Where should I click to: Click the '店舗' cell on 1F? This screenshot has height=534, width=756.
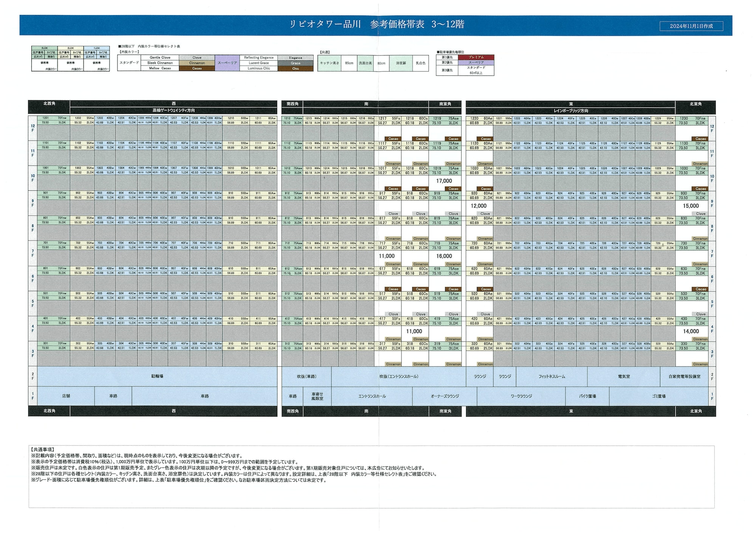pyautogui.click(x=66, y=396)
